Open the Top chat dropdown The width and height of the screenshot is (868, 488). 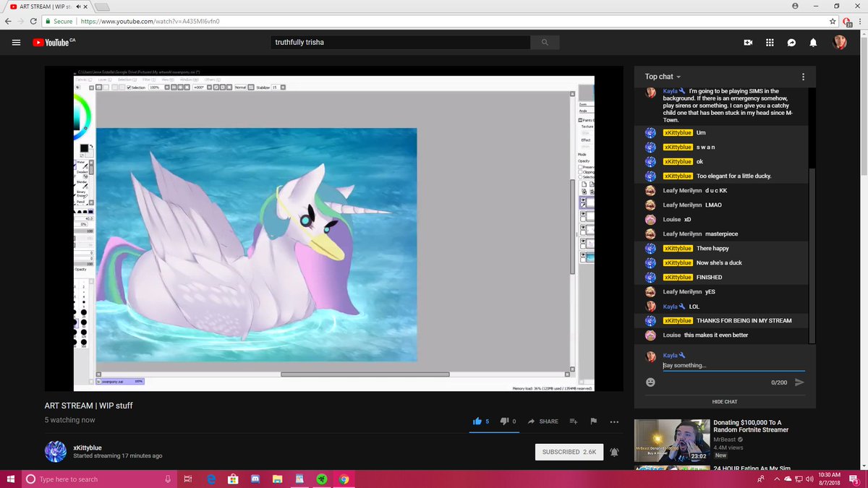click(663, 77)
